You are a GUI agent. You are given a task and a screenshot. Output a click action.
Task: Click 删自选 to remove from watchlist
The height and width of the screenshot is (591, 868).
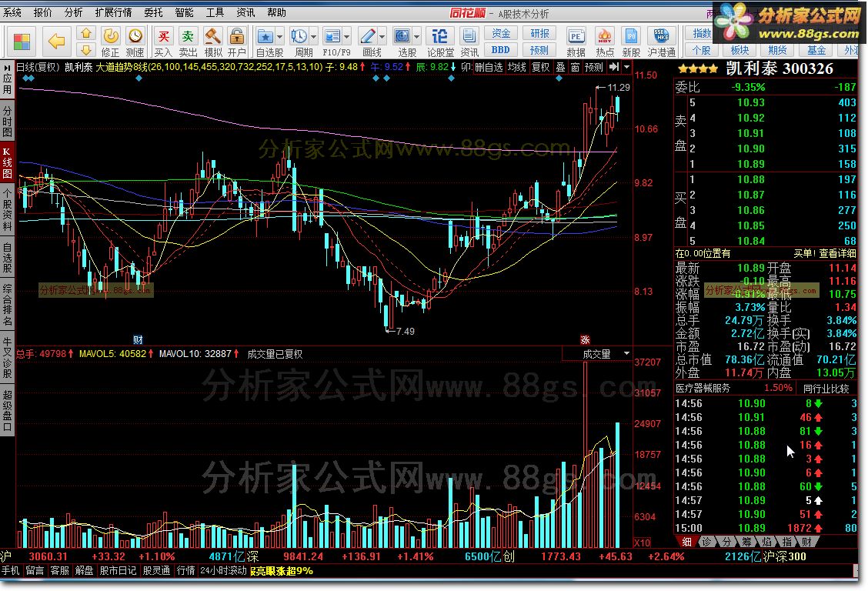coord(489,67)
